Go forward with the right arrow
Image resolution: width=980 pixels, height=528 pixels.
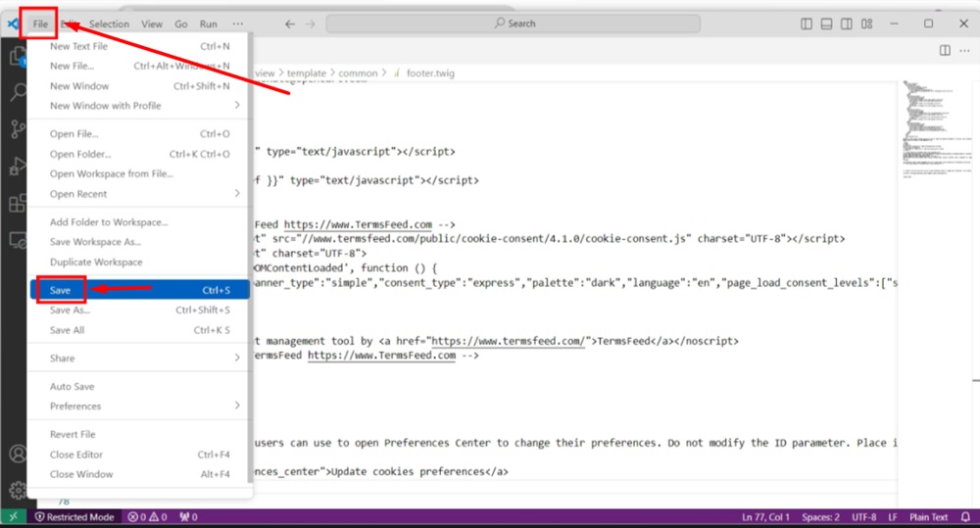(311, 24)
